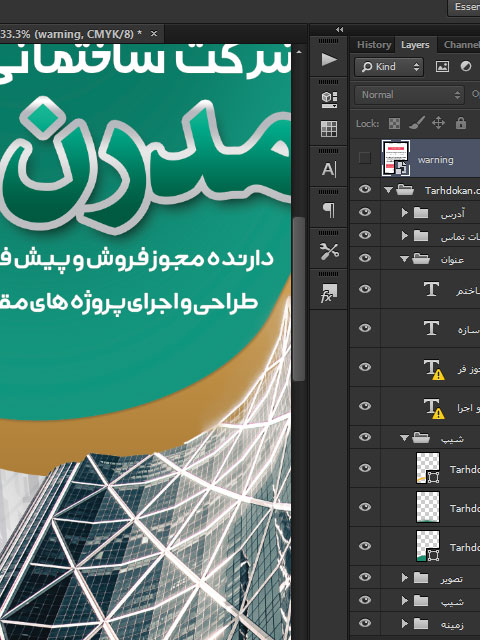Switch to the Channels tab

click(x=461, y=44)
